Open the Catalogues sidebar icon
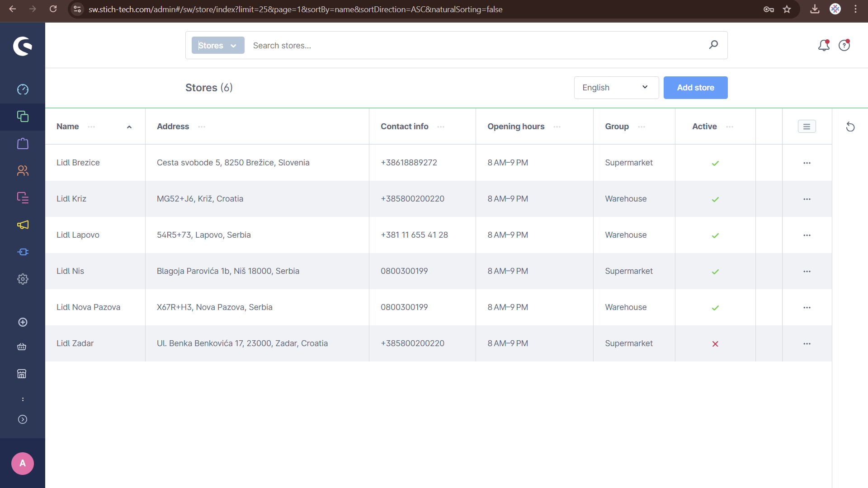 point(23,117)
